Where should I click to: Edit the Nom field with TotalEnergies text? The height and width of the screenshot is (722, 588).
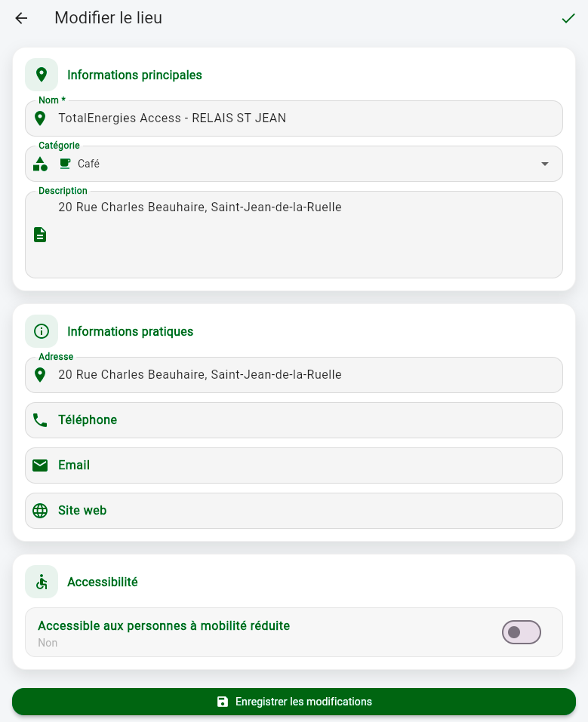[302, 118]
